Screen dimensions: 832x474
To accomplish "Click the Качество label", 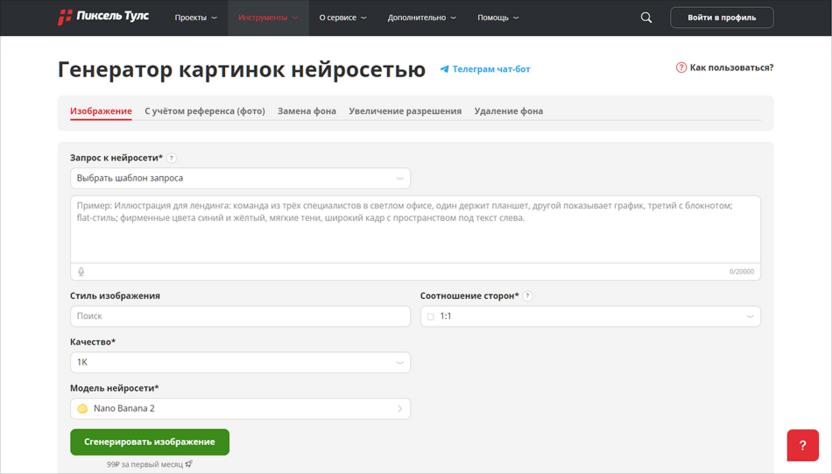I will tap(93, 342).
